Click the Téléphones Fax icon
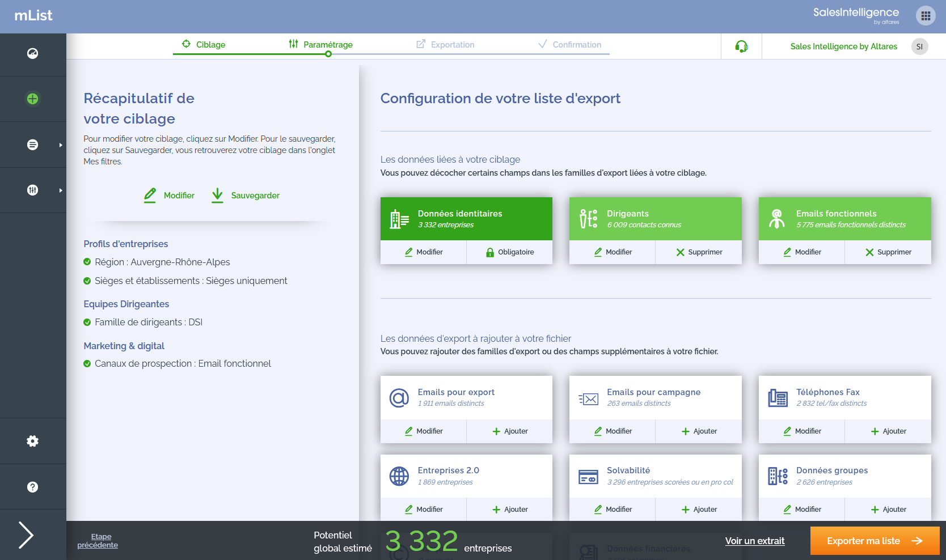The width and height of the screenshot is (946, 560). tap(778, 398)
